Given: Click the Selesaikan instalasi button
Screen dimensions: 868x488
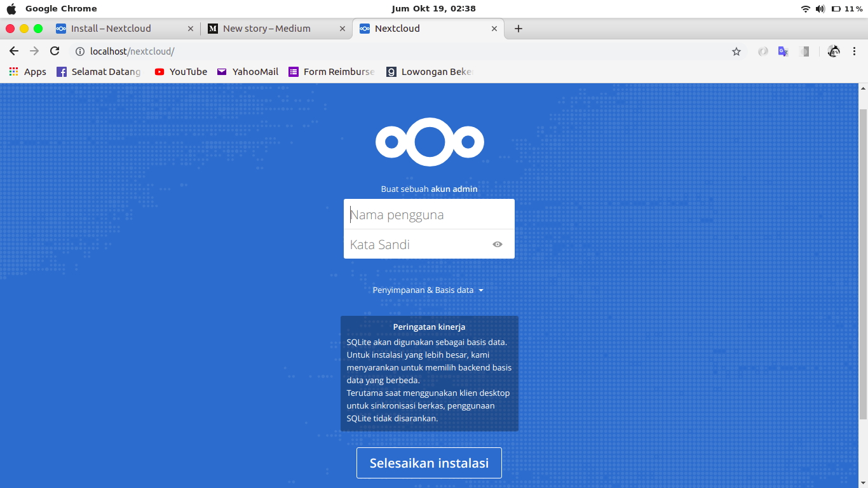Looking at the screenshot, I should click(x=429, y=463).
